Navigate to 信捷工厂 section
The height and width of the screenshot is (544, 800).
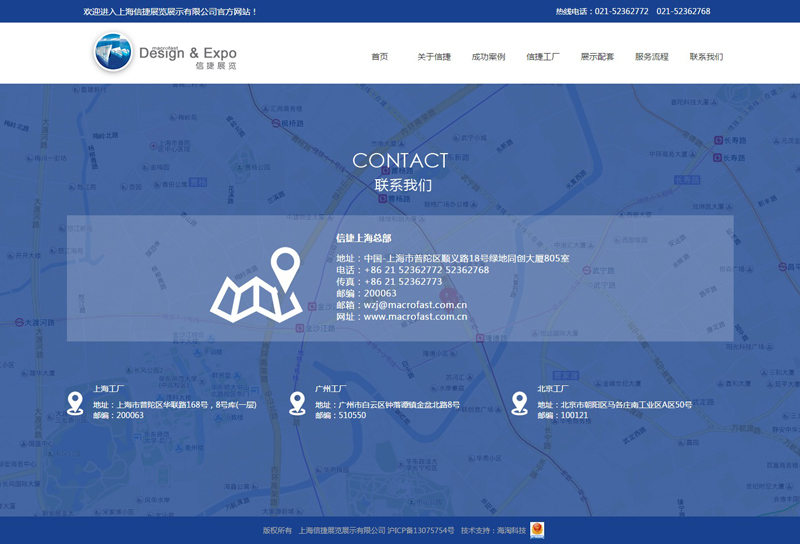pos(543,57)
